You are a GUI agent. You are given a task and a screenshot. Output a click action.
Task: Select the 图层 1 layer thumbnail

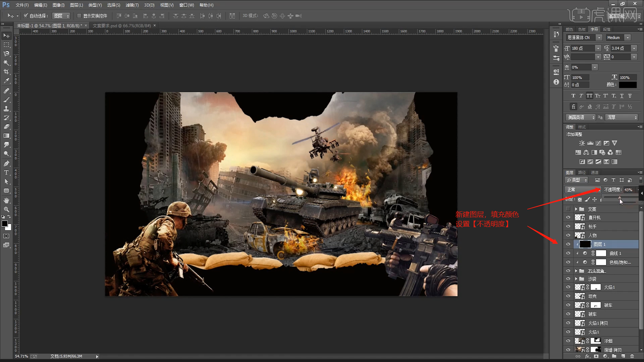click(x=585, y=244)
